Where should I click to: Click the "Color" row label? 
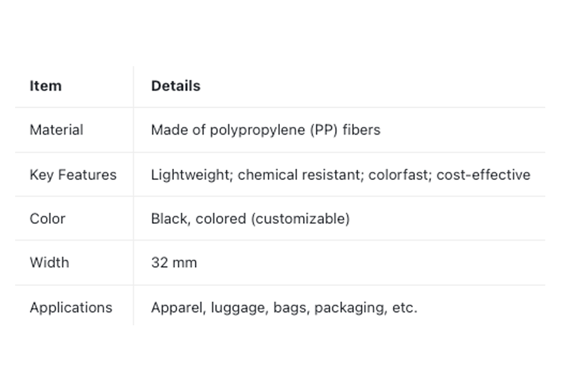[x=48, y=219]
